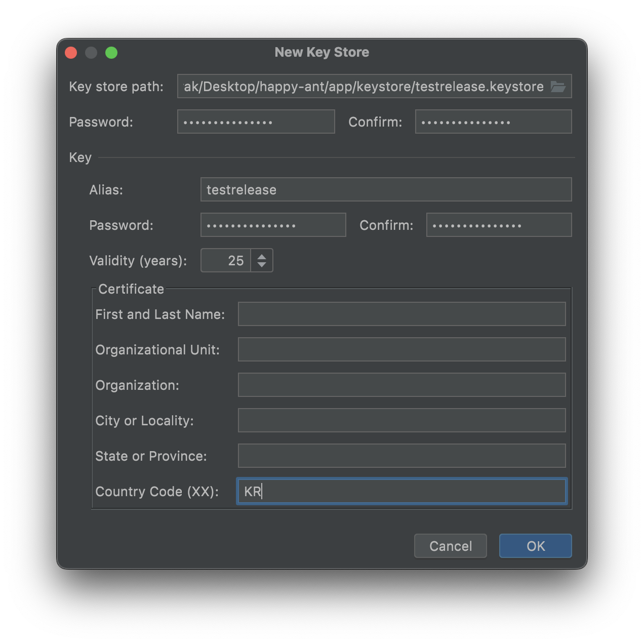Increase validity years with the up arrow
Screen dimensions: 644x644
point(262,256)
